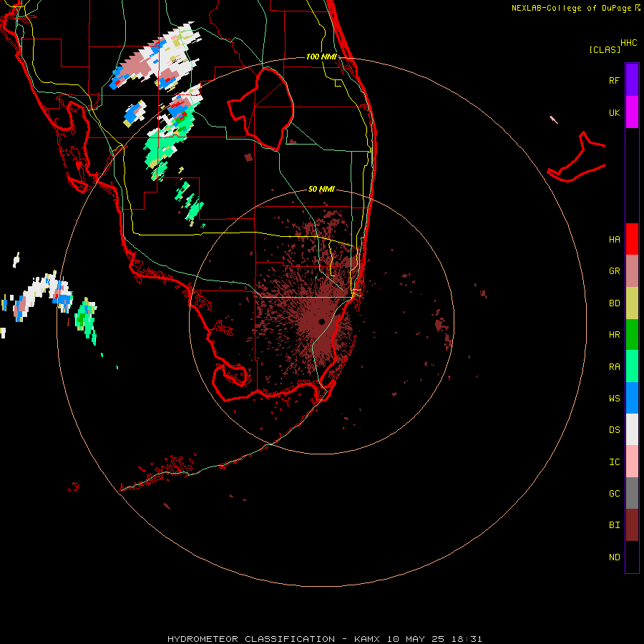
Task: Click the HR legend label
Action: (614, 335)
